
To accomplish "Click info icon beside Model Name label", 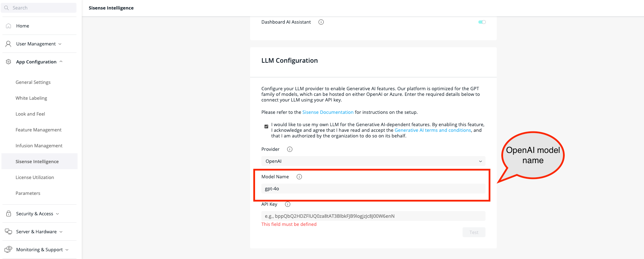I will click(x=299, y=177).
